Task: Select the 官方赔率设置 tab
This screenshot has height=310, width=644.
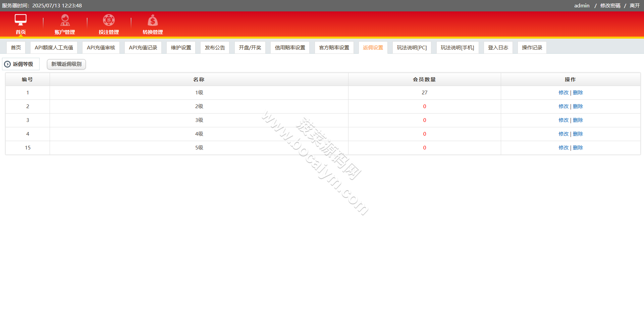Action: tap(334, 48)
